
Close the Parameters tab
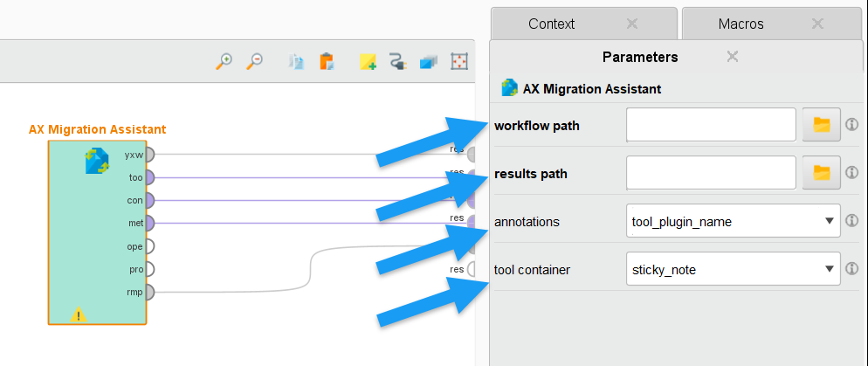(733, 57)
